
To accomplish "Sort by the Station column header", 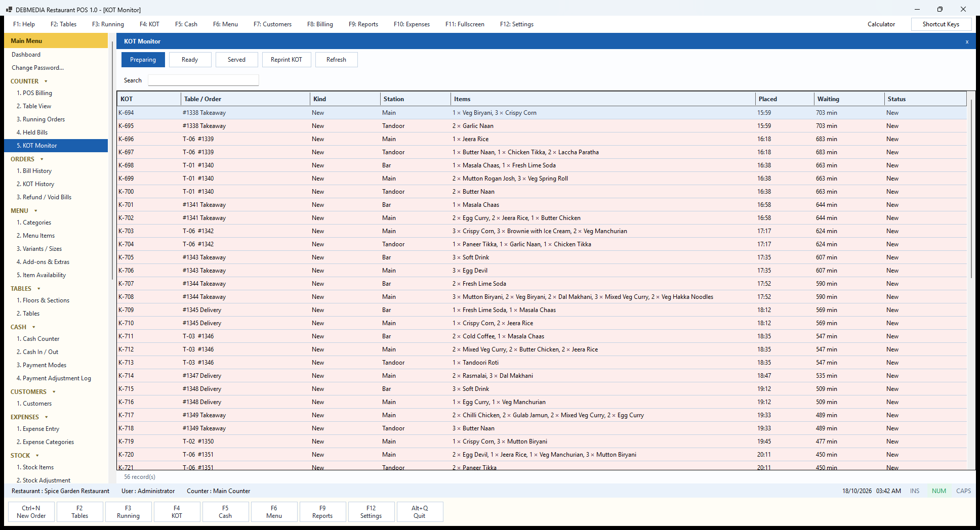I will pos(415,99).
